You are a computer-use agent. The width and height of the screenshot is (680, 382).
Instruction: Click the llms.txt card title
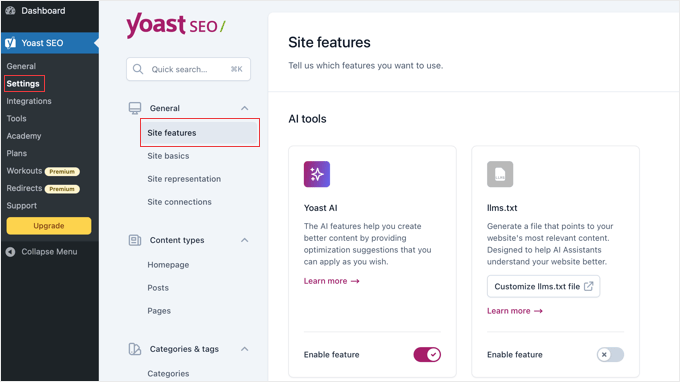502,208
